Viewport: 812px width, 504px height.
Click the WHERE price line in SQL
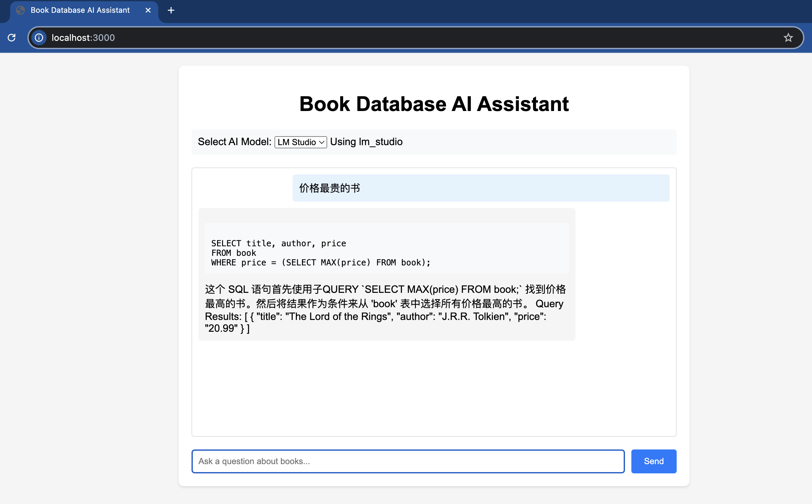[320, 263]
